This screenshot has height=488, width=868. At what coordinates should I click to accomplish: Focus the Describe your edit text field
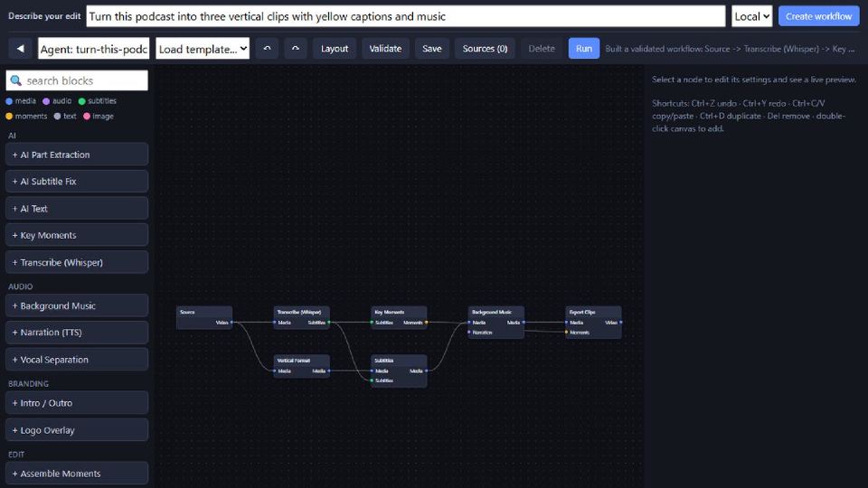coord(406,16)
